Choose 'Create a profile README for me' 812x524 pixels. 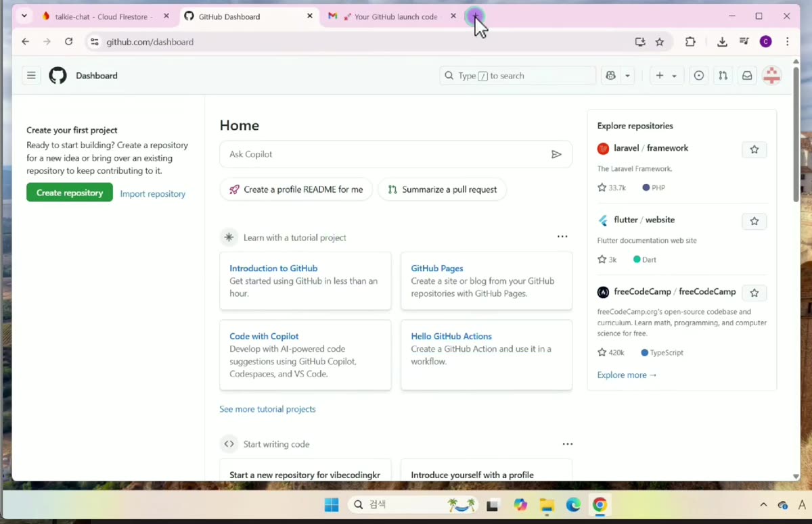click(296, 189)
